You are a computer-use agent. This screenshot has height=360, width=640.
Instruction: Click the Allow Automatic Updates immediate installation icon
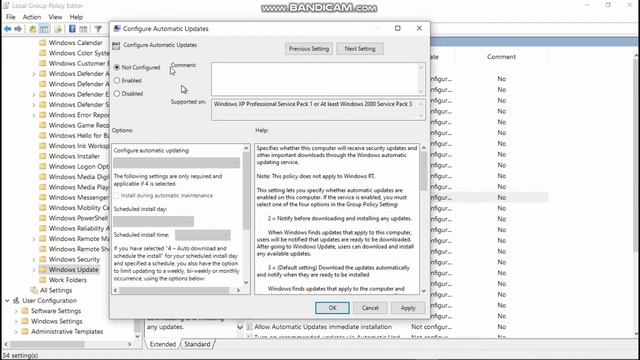click(249, 327)
